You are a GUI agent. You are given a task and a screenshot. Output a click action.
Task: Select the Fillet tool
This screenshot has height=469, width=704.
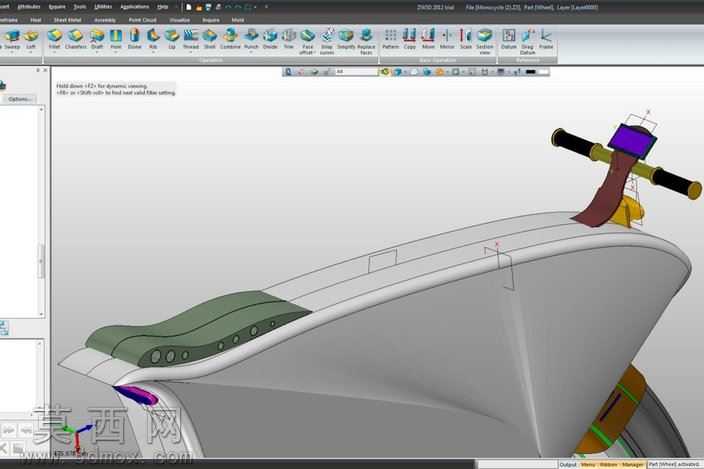click(54, 39)
